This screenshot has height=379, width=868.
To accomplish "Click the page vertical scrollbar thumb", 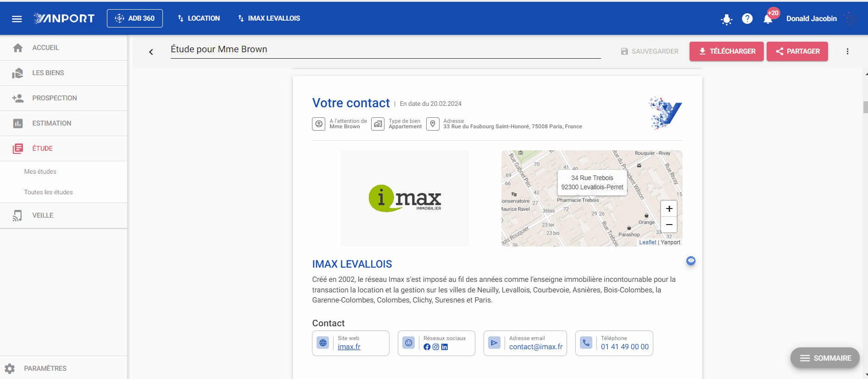I will point(865,107).
